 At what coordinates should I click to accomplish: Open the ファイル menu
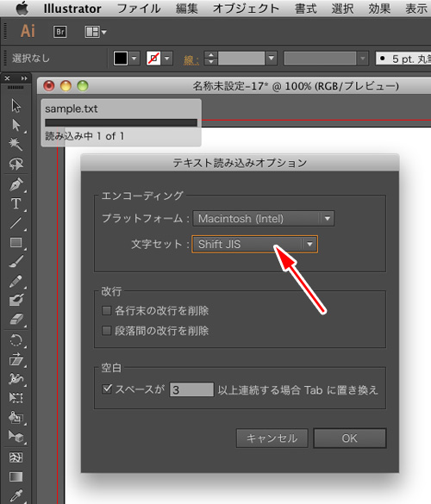point(139,9)
